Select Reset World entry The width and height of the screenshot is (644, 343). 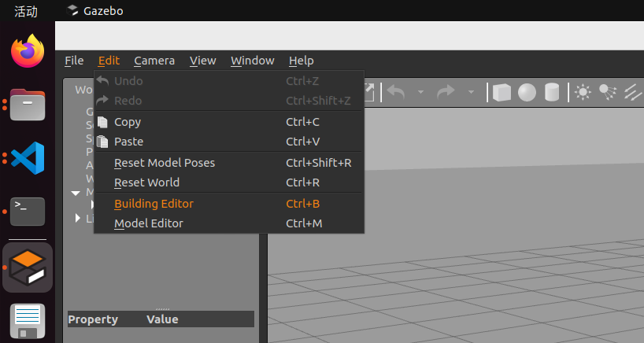229,183
